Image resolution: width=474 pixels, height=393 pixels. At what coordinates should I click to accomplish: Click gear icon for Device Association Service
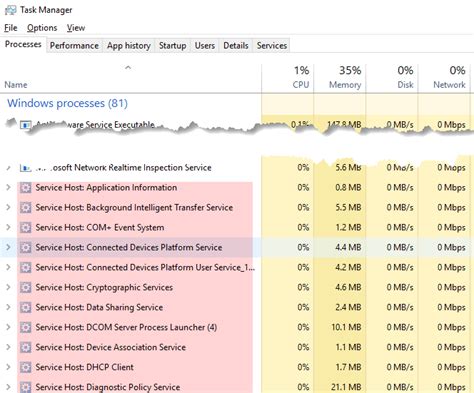pos(25,348)
